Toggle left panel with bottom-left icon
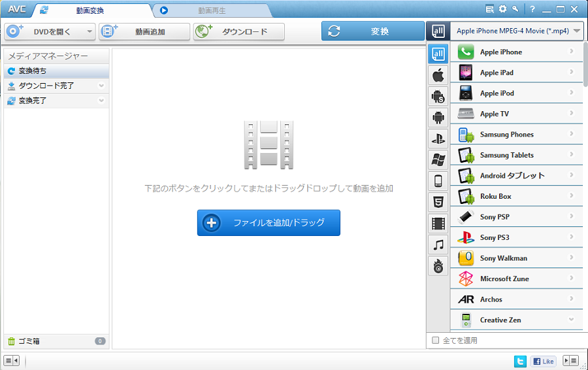The height and width of the screenshot is (370, 588). coord(12,361)
